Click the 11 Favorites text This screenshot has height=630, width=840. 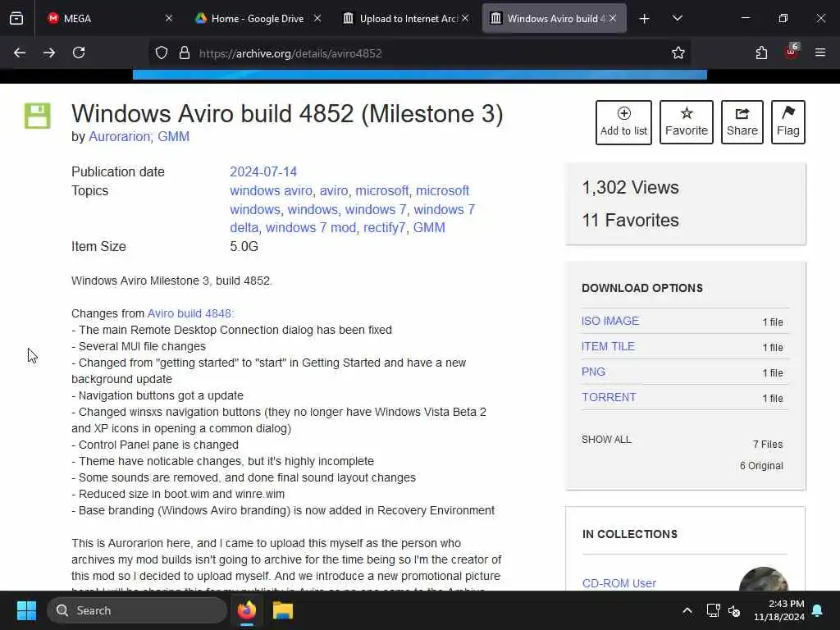coord(631,220)
